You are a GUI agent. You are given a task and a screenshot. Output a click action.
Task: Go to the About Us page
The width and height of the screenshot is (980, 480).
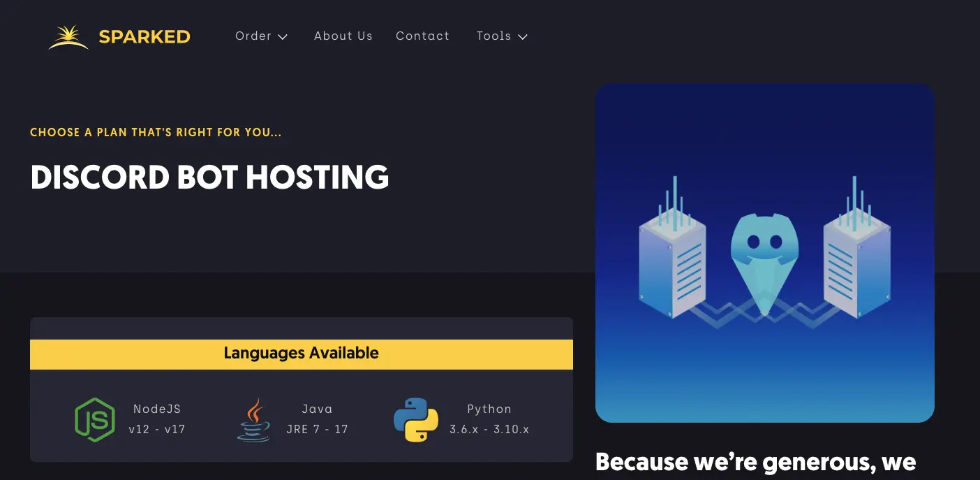pos(343,36)
